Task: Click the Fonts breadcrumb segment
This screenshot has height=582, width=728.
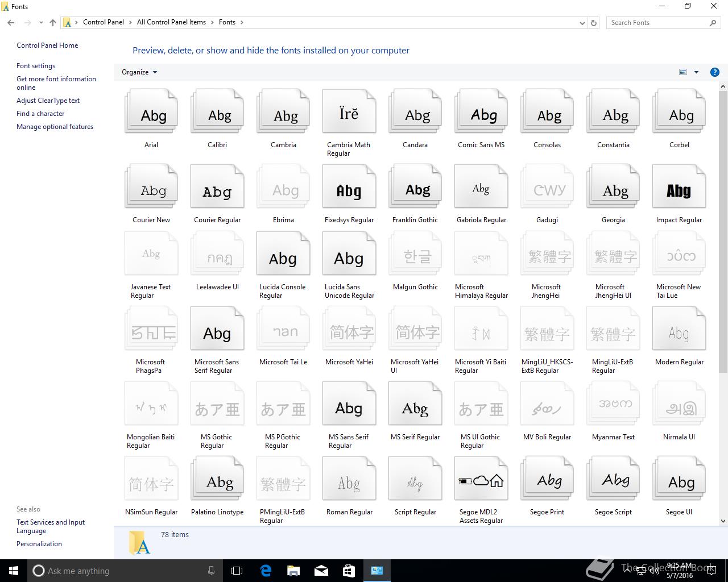Action: 227,22
